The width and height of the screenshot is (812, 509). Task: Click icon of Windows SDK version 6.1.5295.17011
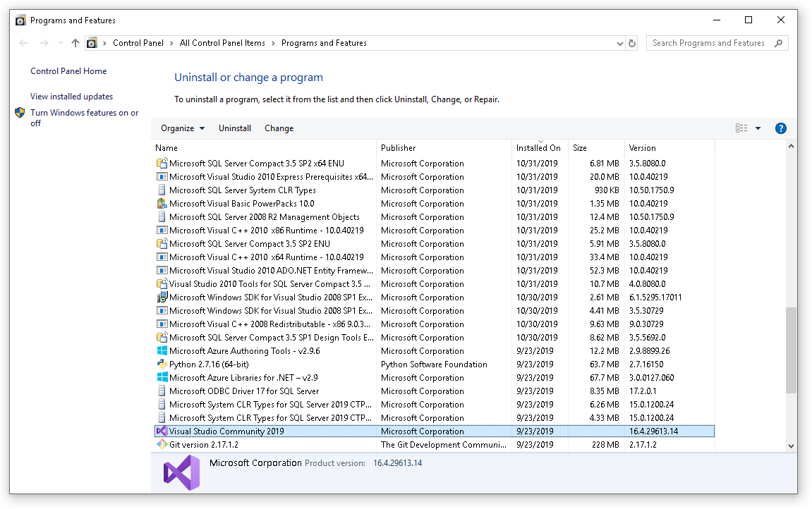click(x=162, y=298)
